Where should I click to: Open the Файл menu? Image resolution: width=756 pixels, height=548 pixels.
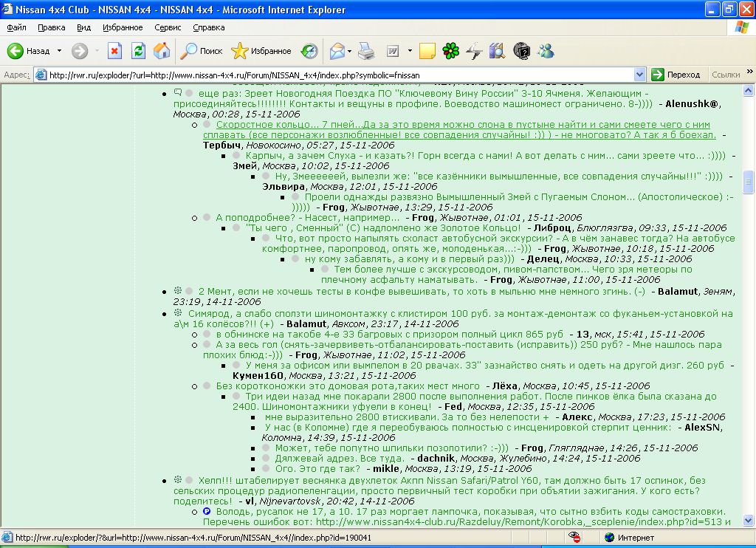16,27
